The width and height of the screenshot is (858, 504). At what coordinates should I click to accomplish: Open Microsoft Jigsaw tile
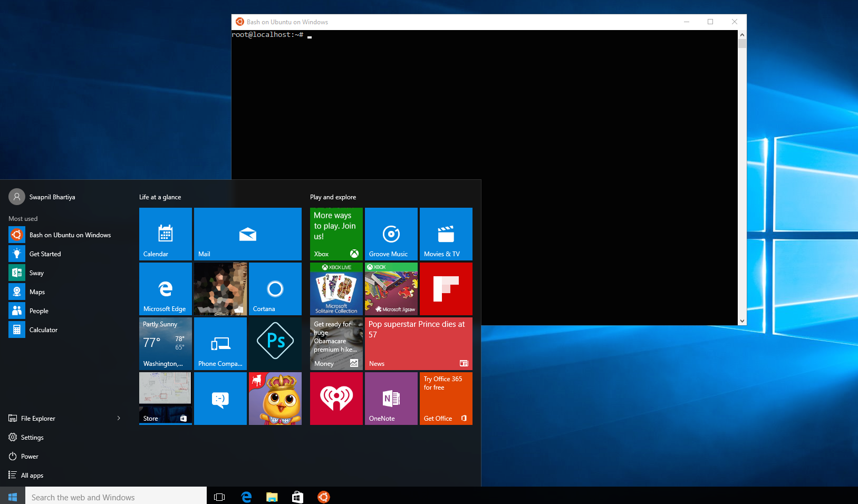pyautogui.click(x=391, y=288)
